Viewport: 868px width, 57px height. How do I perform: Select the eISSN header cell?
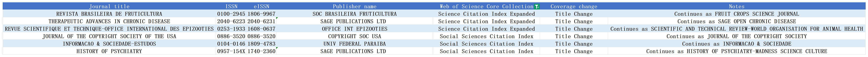coord(262,6)
